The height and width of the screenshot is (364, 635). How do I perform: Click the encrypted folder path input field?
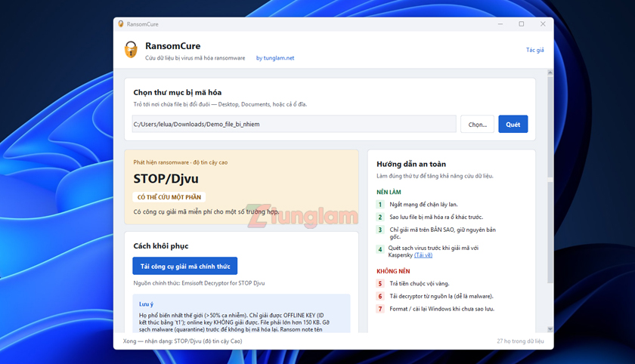294,124
